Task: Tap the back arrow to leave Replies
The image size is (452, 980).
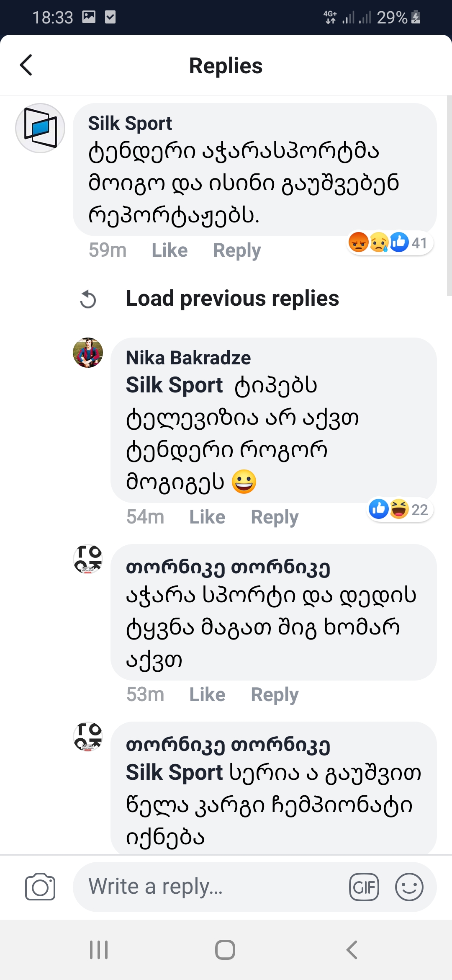Action: pos(26,65)
